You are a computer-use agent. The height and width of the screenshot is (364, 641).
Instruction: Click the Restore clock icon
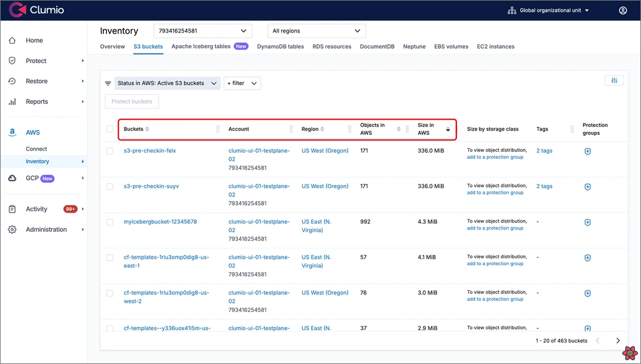pyautogui.click(x=13, y=81)
